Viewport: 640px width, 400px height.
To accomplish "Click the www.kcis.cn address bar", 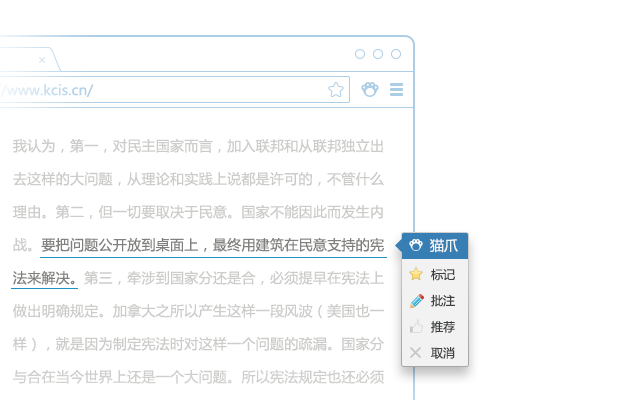I will point(175,90).
